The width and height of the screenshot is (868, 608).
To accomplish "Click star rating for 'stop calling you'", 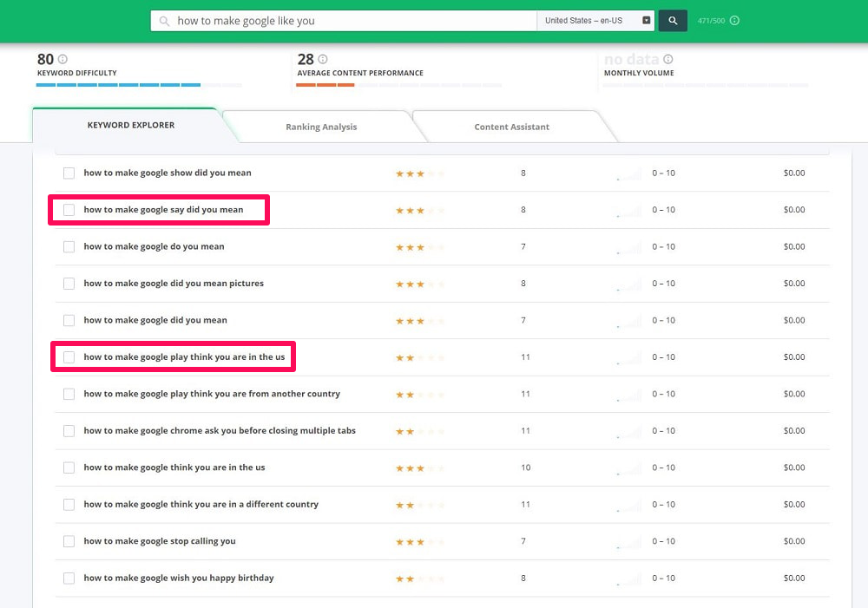I will coord(419,541).
